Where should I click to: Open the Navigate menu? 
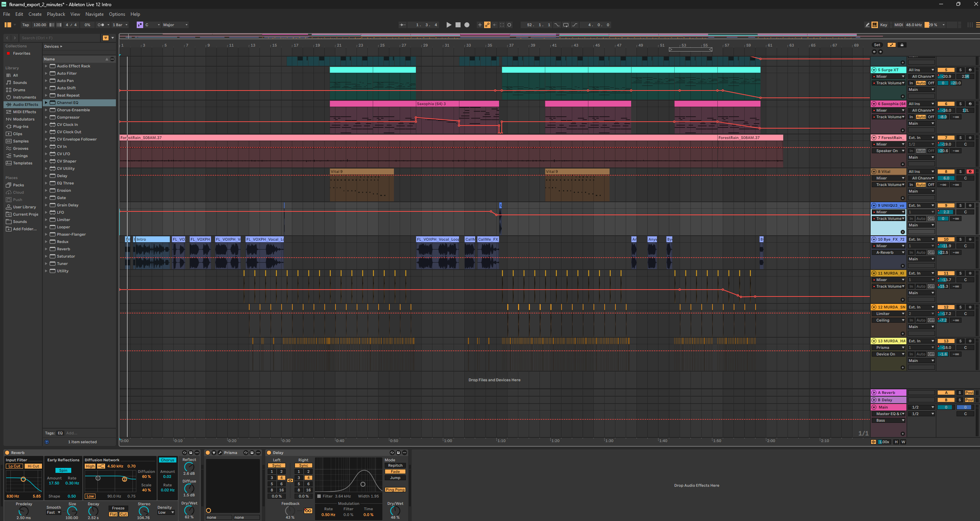click(94, 14)
